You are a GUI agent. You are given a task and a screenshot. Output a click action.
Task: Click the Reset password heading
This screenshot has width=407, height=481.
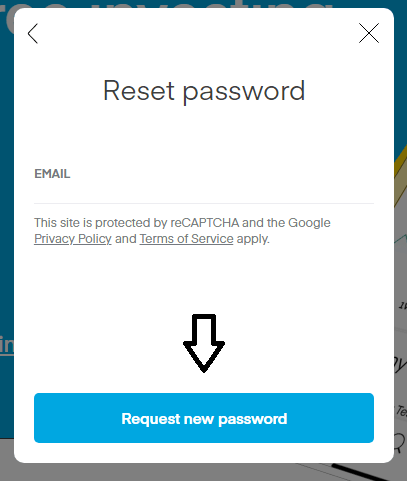click(204, 91)
